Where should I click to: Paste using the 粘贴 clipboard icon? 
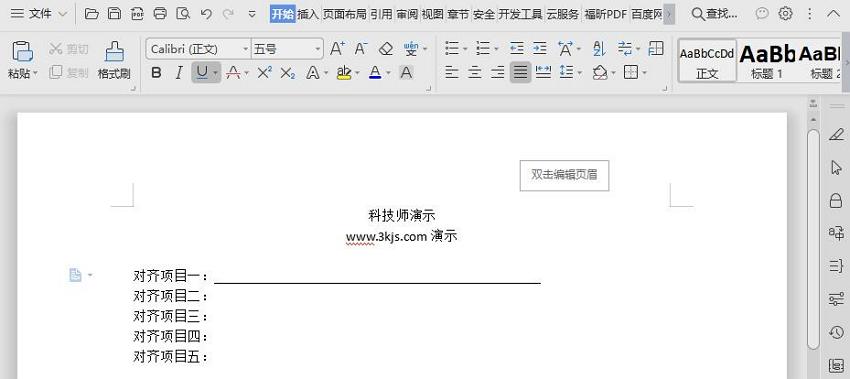22,52
